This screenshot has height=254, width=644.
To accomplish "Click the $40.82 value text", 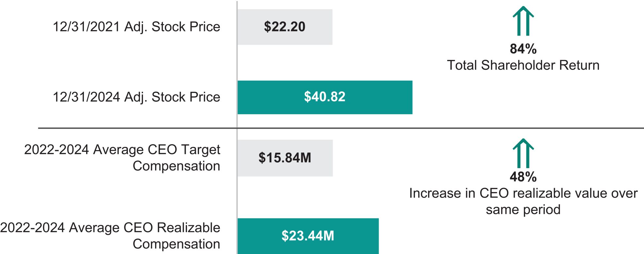I will [324, 97].
